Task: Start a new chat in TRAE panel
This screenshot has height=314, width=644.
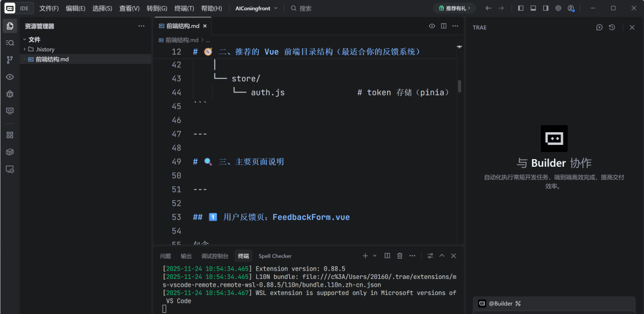Action: (599, 27)
